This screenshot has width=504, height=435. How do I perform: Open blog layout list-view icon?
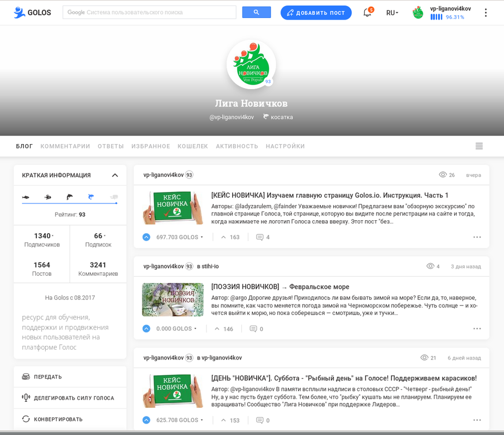[479, 146]
